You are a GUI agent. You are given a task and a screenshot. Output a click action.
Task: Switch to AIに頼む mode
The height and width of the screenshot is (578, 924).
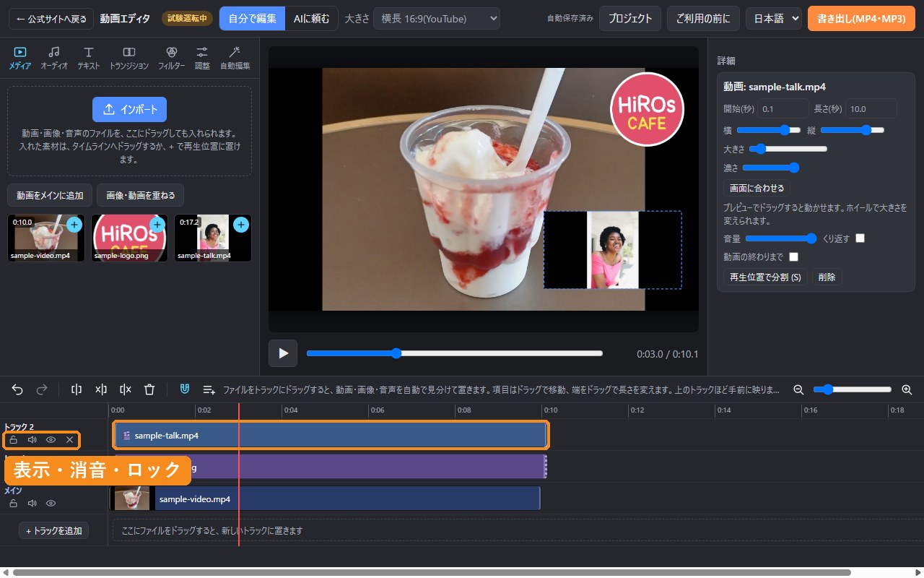coord(312,19)
